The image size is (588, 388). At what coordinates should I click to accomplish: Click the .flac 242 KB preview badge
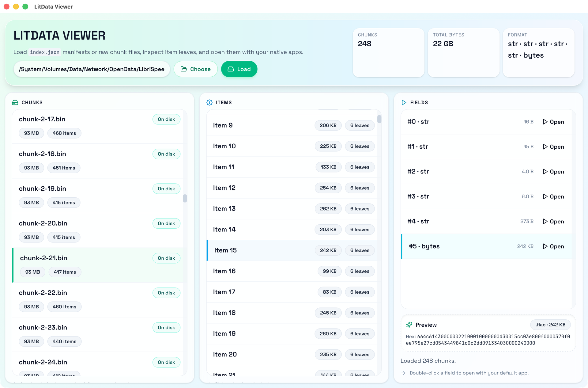(x=550, y=325)
